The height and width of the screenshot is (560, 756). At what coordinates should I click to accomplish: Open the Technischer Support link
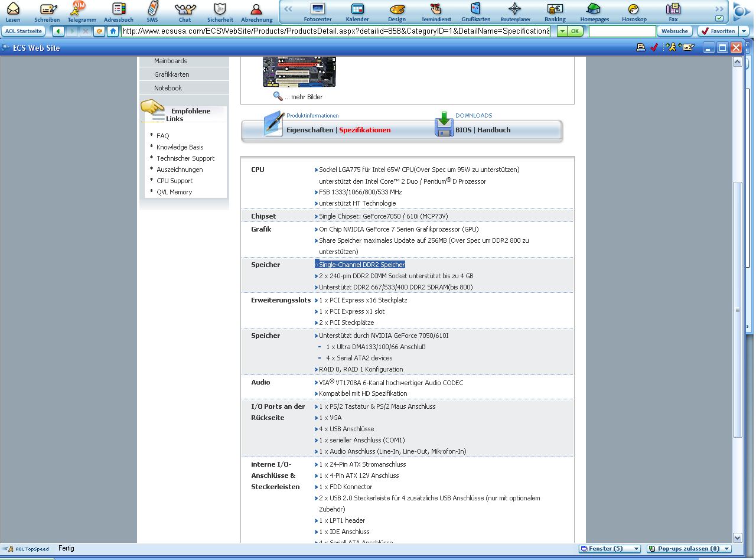[185, 158]
